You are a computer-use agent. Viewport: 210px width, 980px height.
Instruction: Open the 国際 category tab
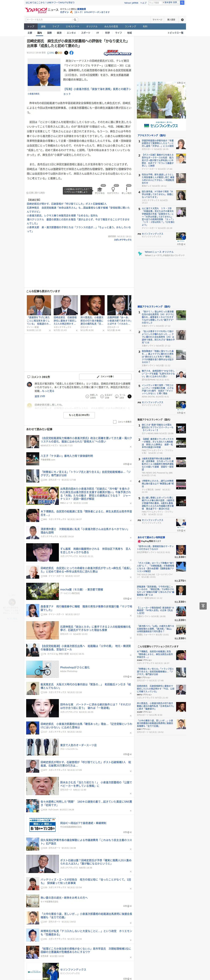click(49, 33)
